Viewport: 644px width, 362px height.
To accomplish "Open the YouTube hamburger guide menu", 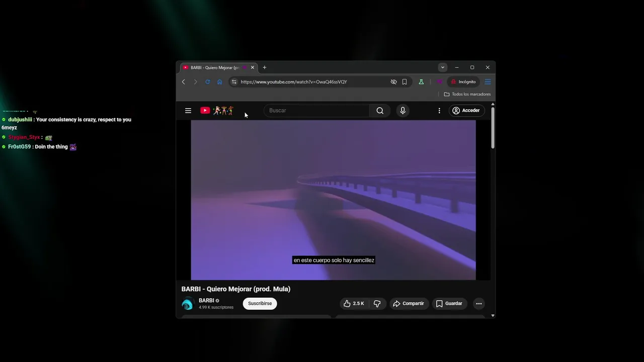I will pyautogui.click(x=188, y=111).
